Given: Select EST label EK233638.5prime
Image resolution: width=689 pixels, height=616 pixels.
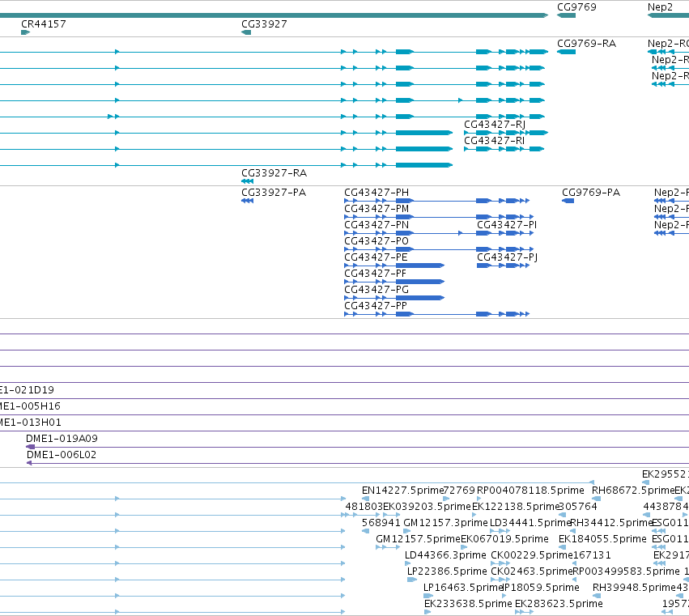Looking at the screenshot, I should tap(469, 604).
